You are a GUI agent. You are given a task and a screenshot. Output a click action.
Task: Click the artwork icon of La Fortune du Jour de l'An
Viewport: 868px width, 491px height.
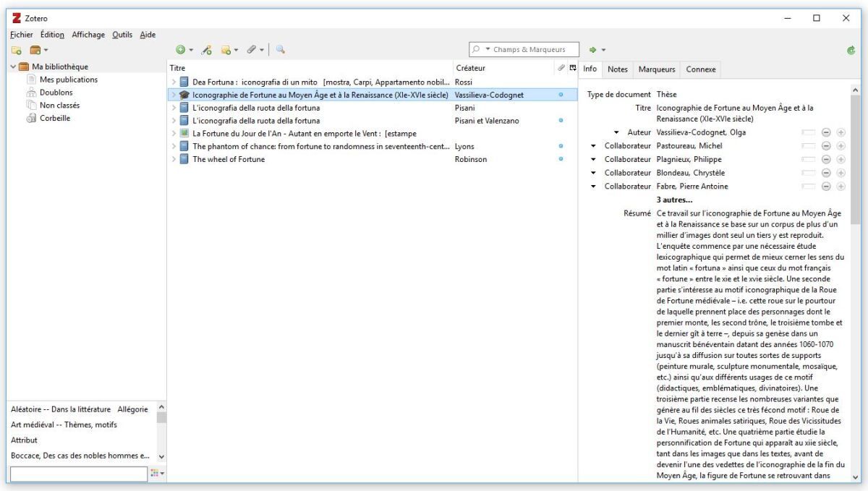tap(184, 133)
